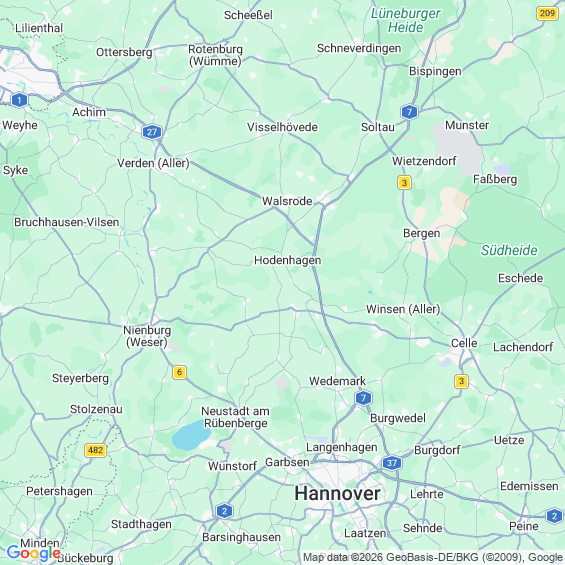Click the yellow B3 shield south of Celle
Viewport: 565px width, 565px height.
(x=461, y=381)
